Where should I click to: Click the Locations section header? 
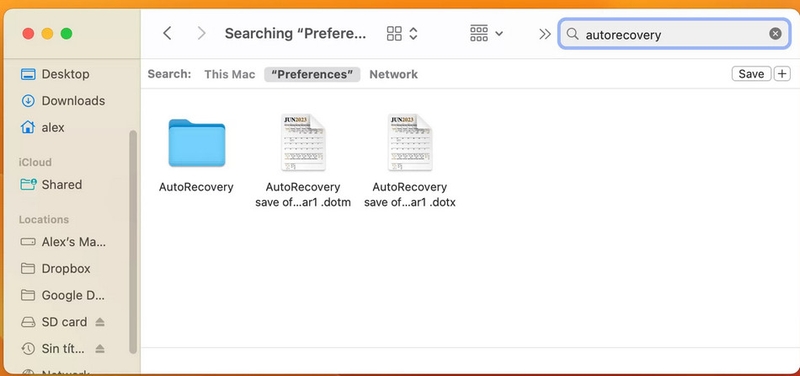point(44,219)
